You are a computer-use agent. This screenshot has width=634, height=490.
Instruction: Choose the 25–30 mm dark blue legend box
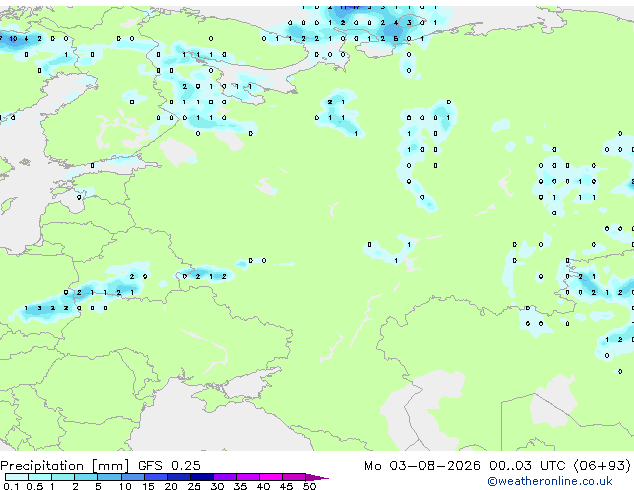201,477
